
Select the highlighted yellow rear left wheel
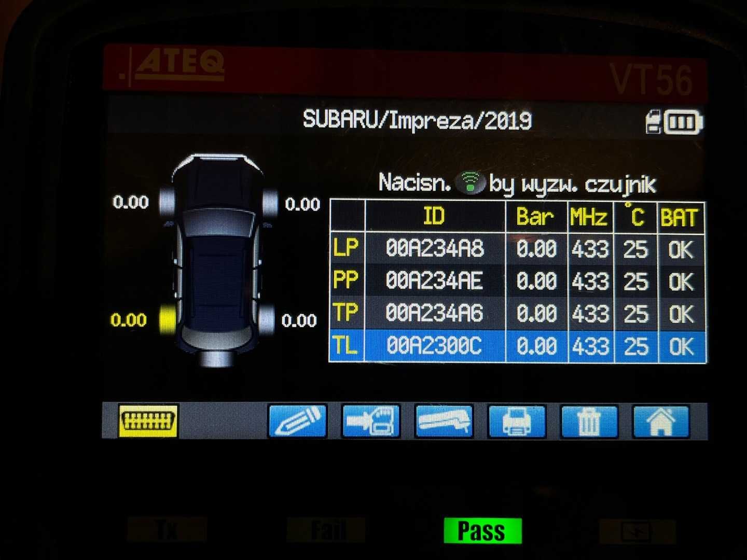coord(168,318)
